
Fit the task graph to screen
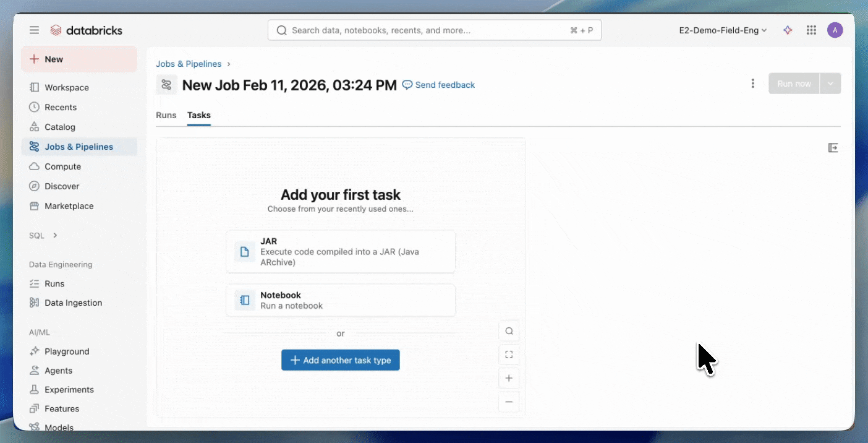(509, 355)
